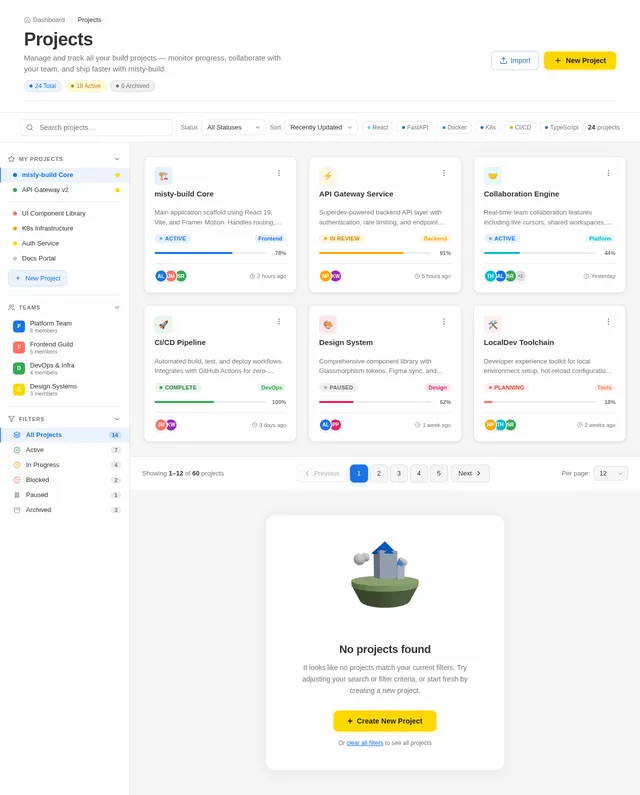
Task: Select the Blocked filter in the sidebar
Action: [x=65, y=480]
